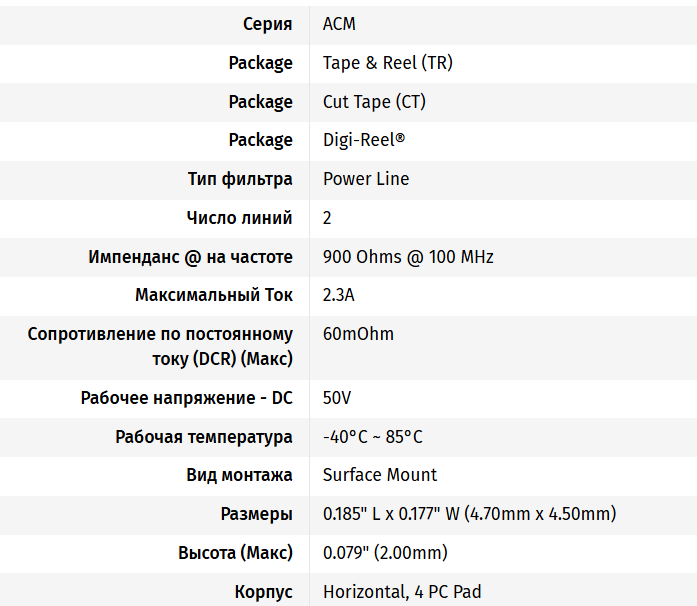
Task: Click the 'Digi-Reel®' package value
Action: coord(364,140)
